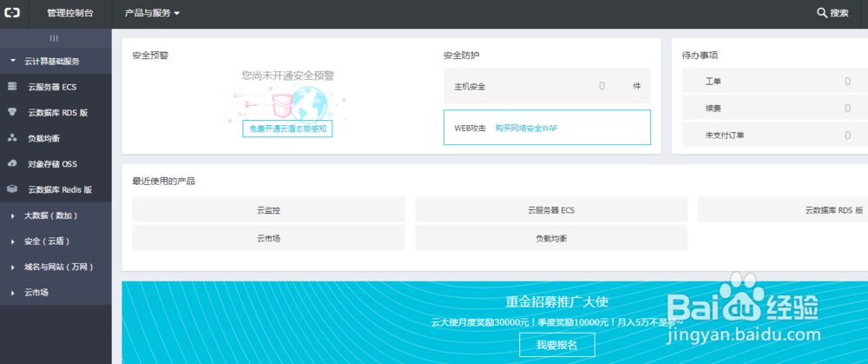Click the 重金招募推广大使 banner heading

557,302
